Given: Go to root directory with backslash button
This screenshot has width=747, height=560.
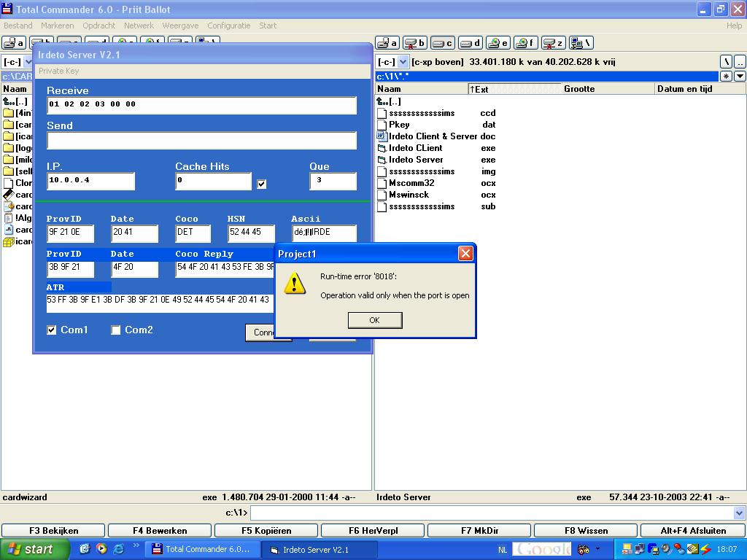Looking at the screenshot, I should pyautogui.click(x=726, y=61).
